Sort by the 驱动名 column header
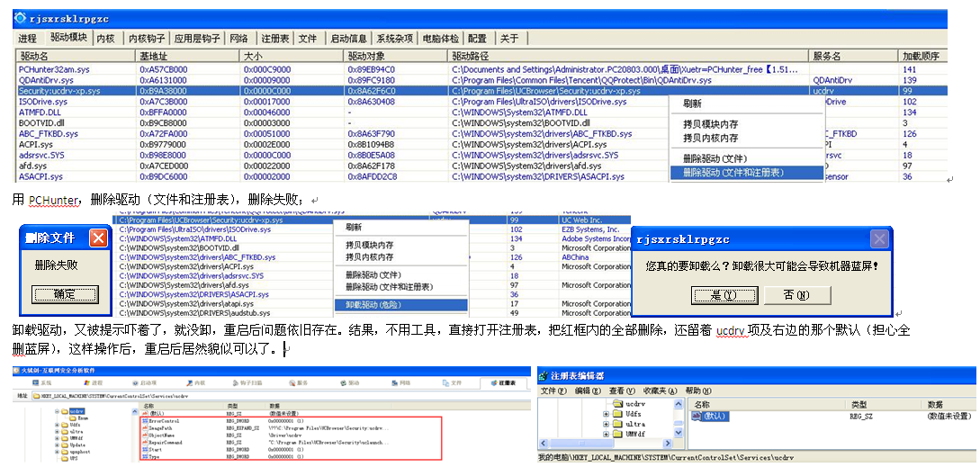Image resolution: width=980 pixels, height=476 pixels. pos(75,56)
